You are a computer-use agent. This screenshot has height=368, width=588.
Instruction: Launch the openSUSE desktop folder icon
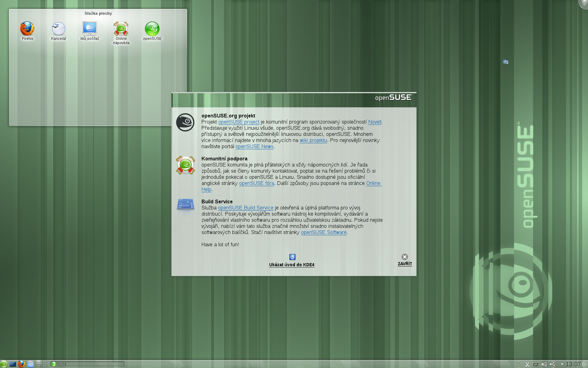click(x=152, y=29)
